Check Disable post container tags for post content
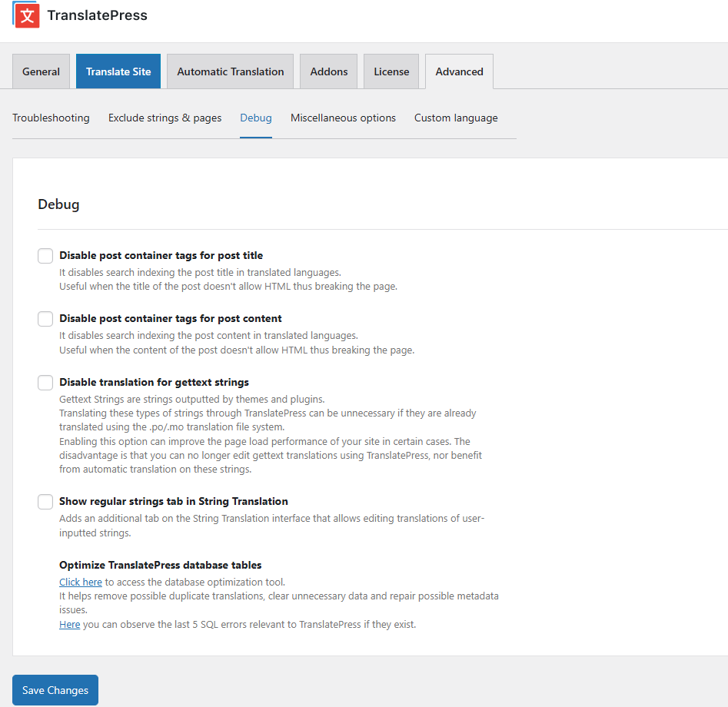This screenshot has height=707, width=728. pyautogui.click(x=45, y=319)
